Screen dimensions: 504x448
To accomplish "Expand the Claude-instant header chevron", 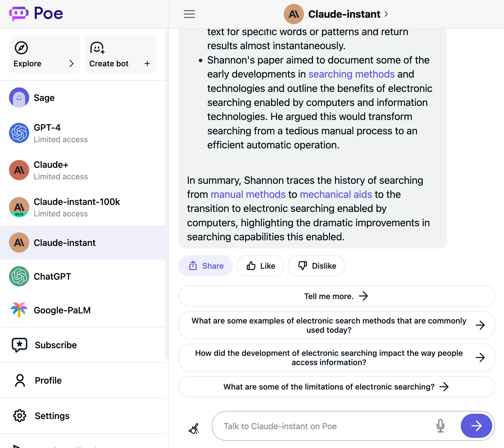I will click(386, 14).
